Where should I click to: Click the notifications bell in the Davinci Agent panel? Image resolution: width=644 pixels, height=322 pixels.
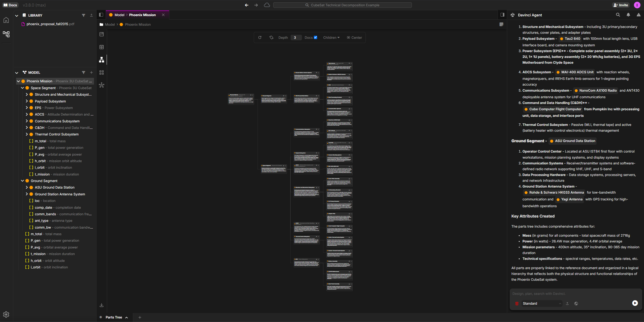click(628, 15)
